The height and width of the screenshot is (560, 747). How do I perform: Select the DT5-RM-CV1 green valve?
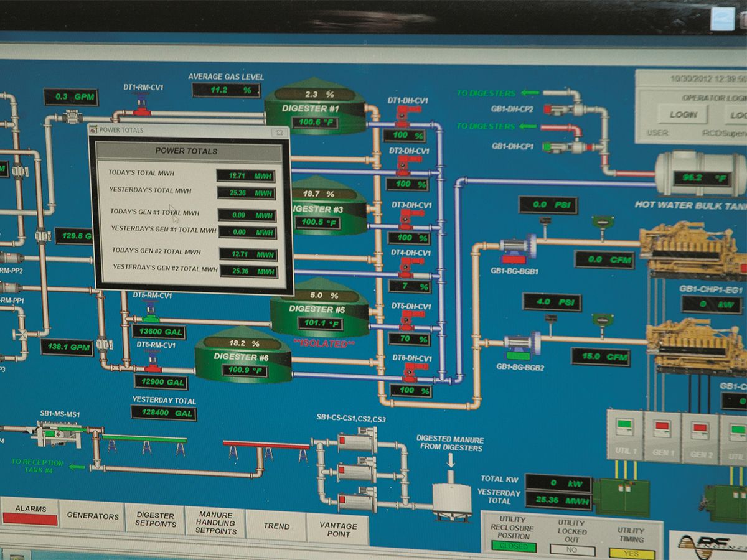150,309
